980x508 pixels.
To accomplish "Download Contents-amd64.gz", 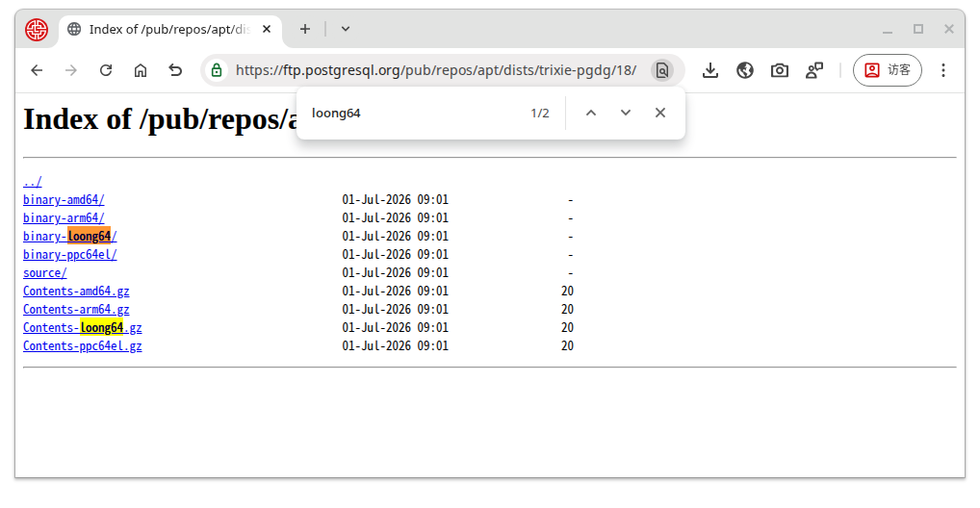I will click(x=76, y=292).
